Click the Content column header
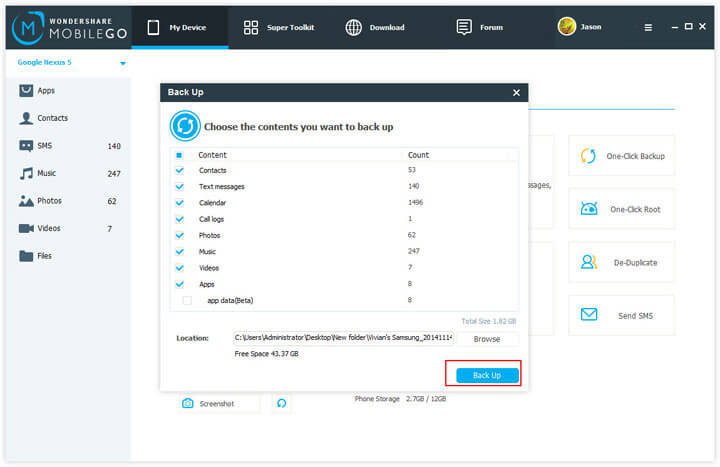 pos(213,155)
